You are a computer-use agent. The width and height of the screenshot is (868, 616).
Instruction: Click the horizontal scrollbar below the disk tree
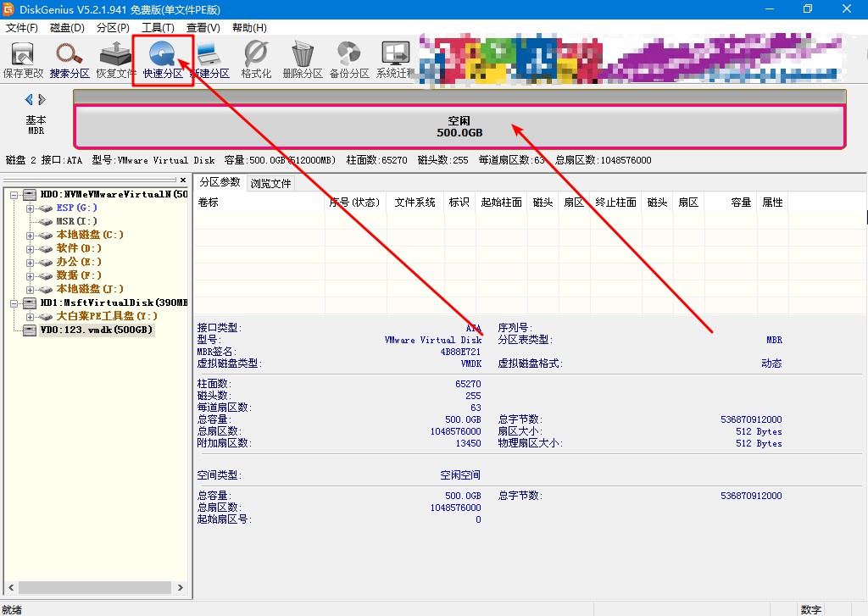click(93, 586)
